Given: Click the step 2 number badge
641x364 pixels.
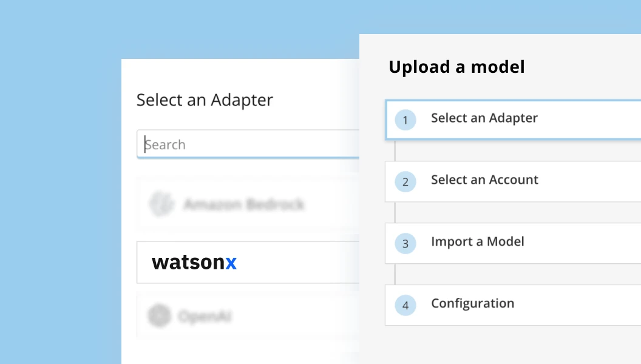Looking at the screenshot, I should point(405,181).
